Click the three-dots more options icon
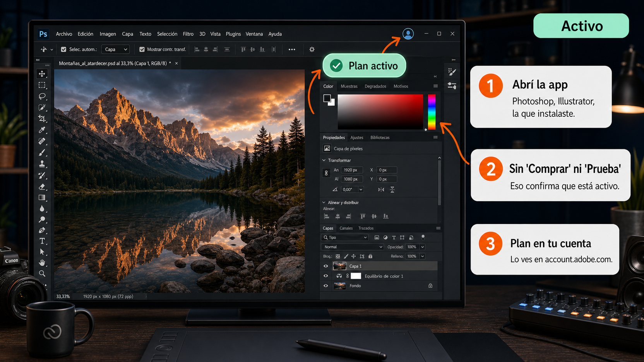The width and height of the screenshot is (644, 362). (x=292, y=50)
